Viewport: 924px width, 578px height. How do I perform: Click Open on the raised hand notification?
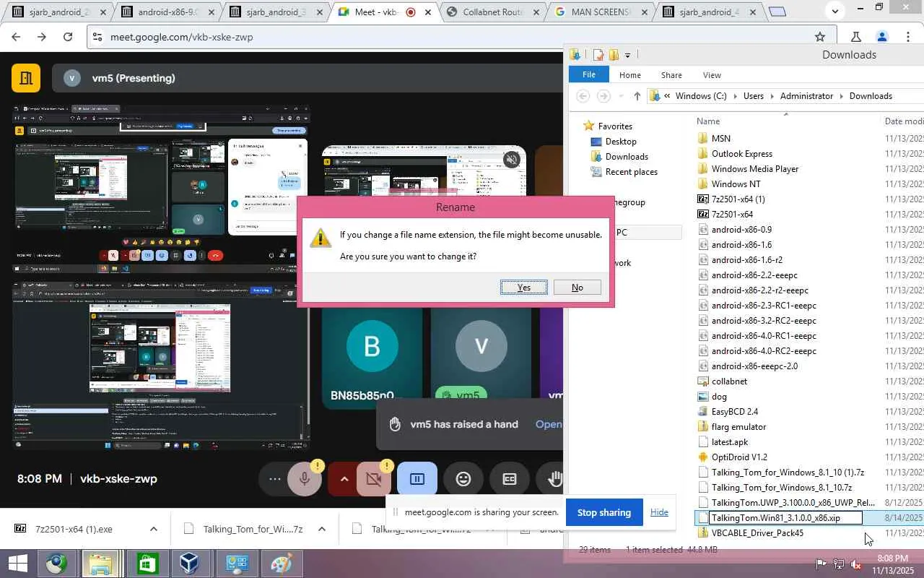point(548,424)
